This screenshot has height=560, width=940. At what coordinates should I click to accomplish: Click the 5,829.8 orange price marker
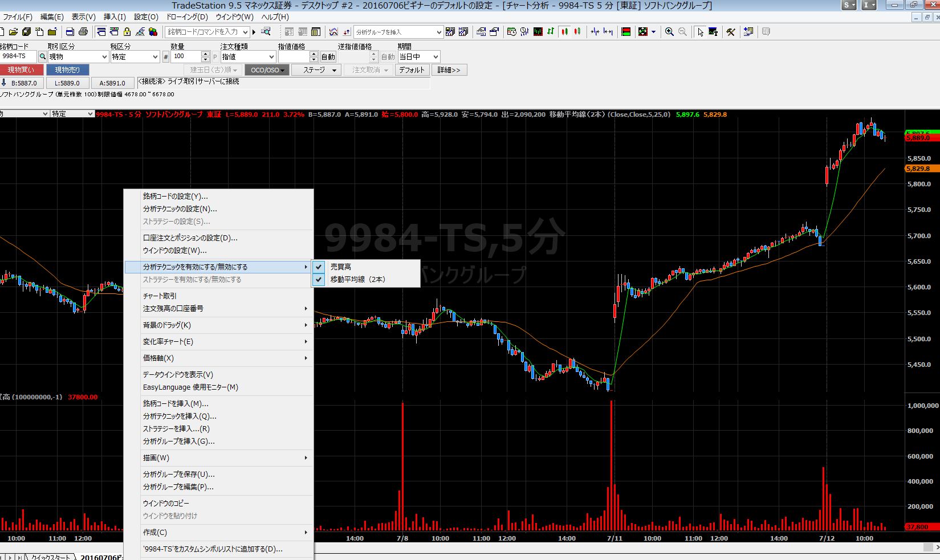click(x=922, y=169)
